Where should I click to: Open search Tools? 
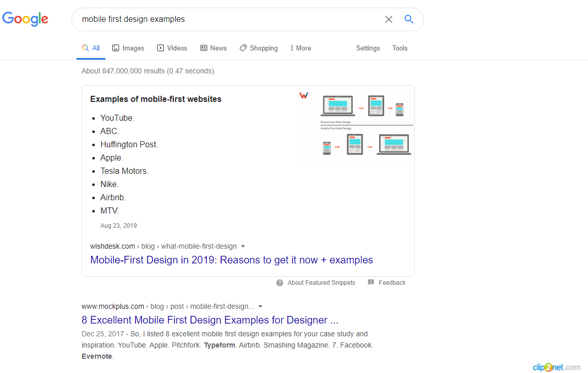(x=400, y=48)
